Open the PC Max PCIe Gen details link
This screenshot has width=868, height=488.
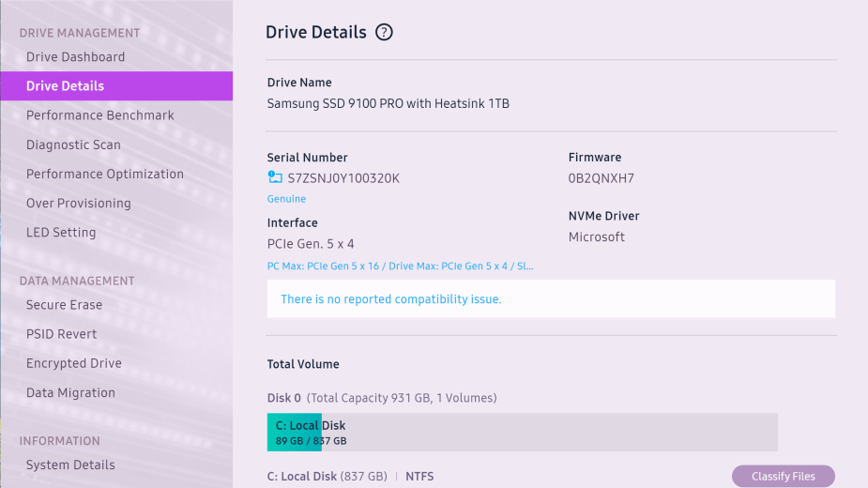click(x=401, y=266)
